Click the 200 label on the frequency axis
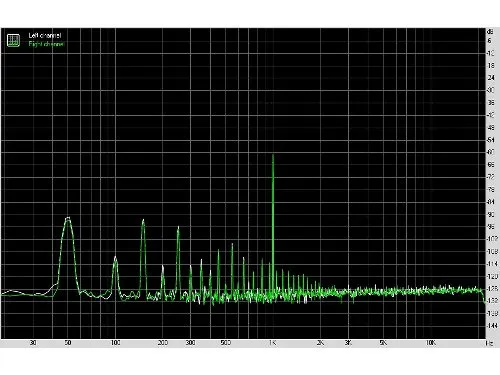The height and width of the screenshot is (375, 500). point(162,343)
